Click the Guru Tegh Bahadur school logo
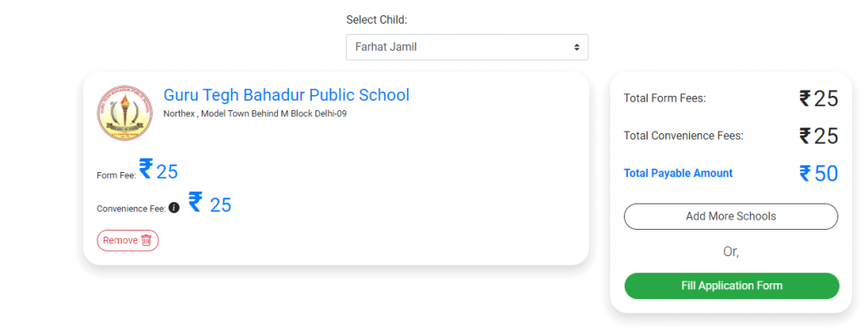The height and width of the screenshot is (329, 868). tap(125, 113)
